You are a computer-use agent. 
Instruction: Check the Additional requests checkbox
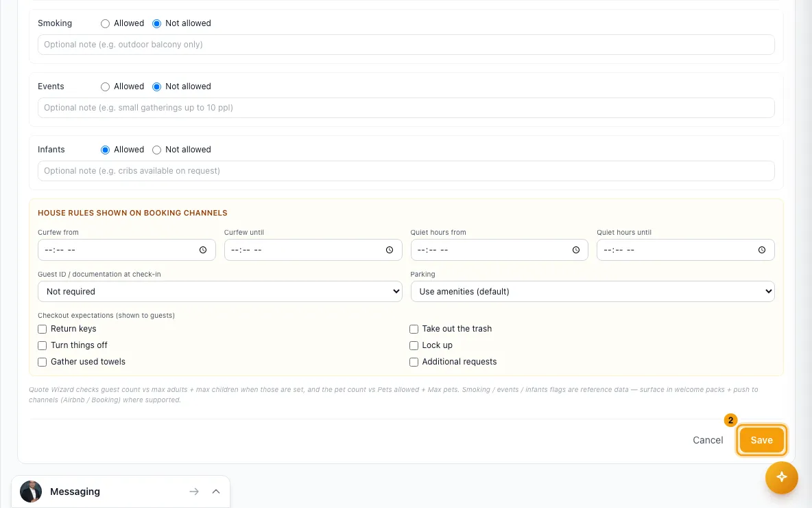point(414,362)
